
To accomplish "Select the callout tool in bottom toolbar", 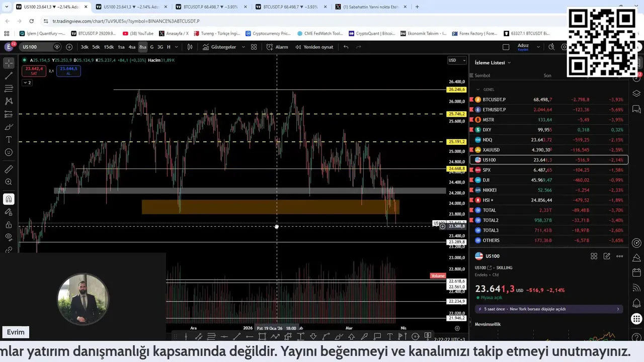I will [377, 336].
